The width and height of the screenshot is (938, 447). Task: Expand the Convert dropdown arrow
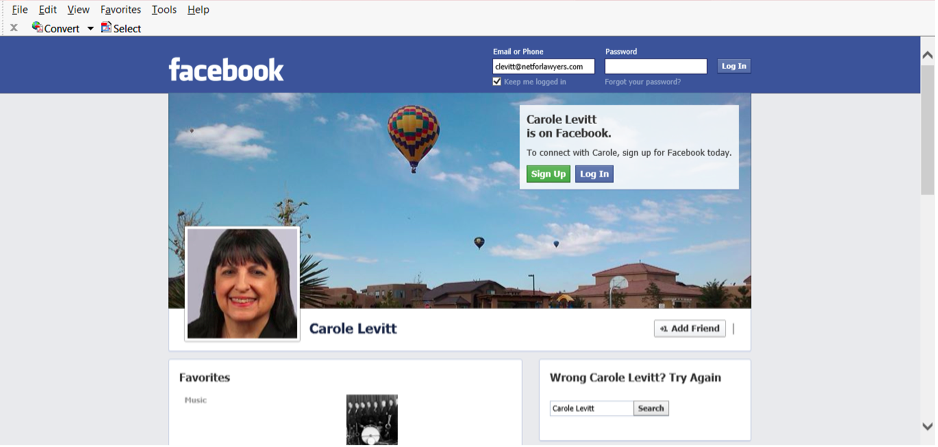[x=90, y=29]
